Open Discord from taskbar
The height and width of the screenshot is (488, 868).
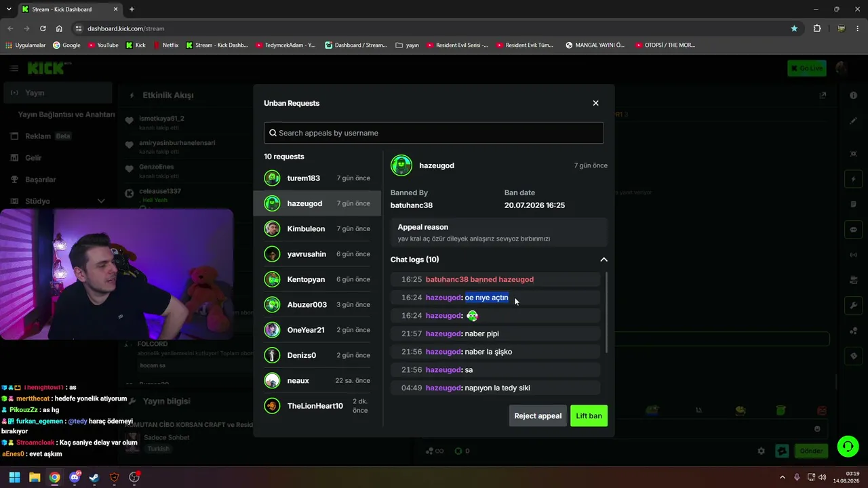[x=75, y=477]
